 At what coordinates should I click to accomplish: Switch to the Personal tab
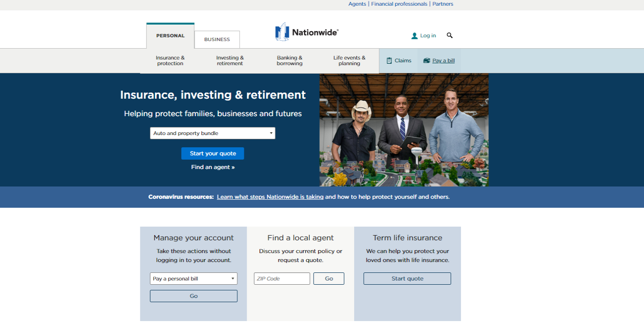click(x=170, y=36)
